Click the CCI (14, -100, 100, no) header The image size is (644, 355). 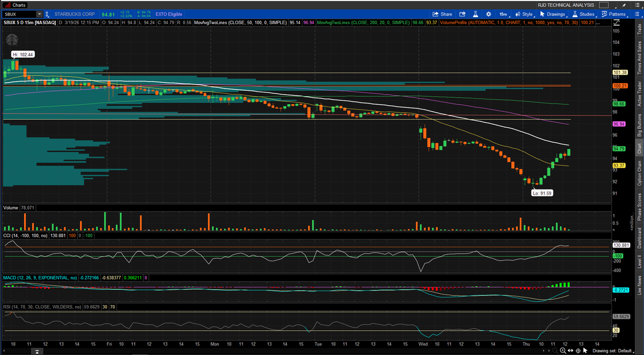tap(25, 235)
